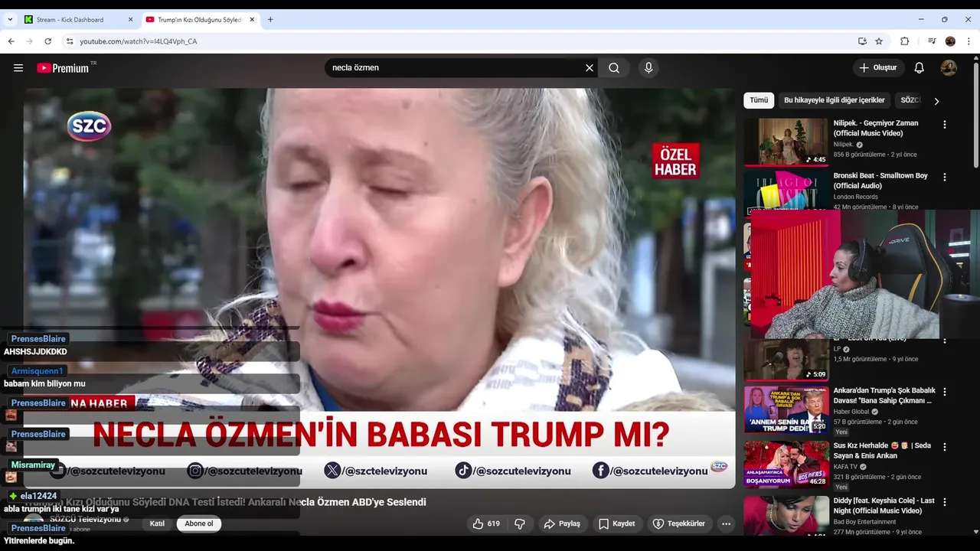Image resolution: width=980 pixels, height=551 pixels.
Task: Open Ankara'dan Trump'a Şok Babalık thumbnail
Action: [786, 409]
